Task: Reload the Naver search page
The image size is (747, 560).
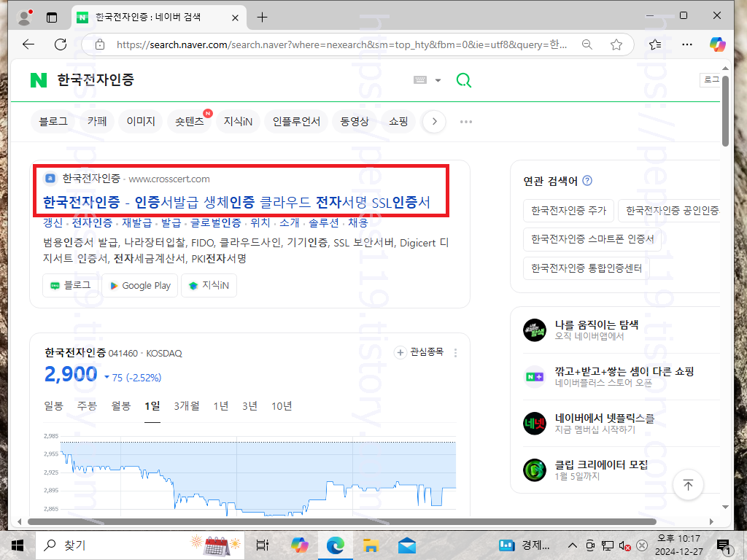Action: (61, 44)
